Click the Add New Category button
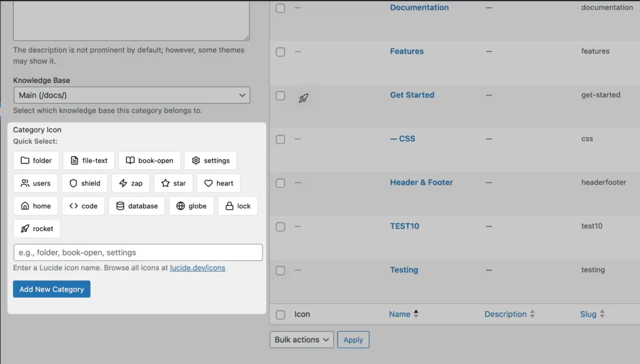 52,289
